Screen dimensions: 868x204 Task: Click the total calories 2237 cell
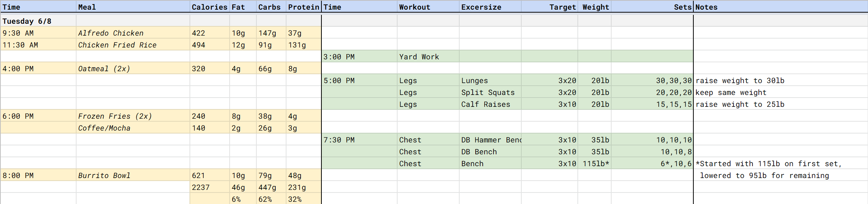click(x=201, y=187)
